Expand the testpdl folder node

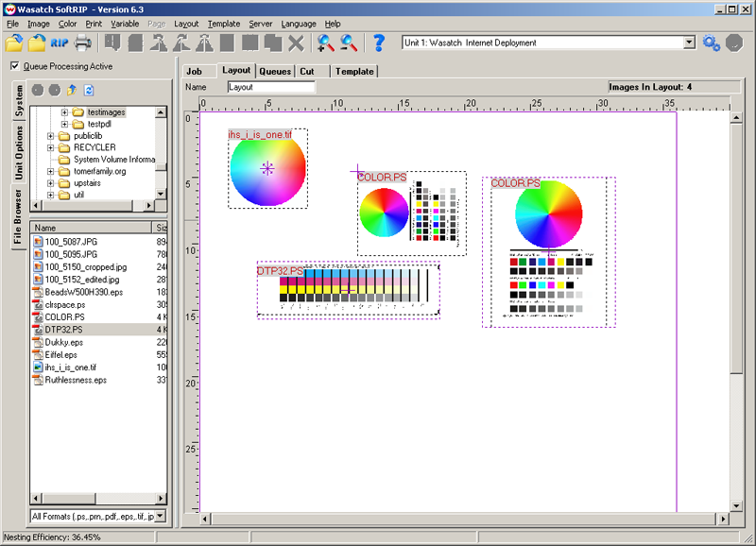click(x=64, y=124)
